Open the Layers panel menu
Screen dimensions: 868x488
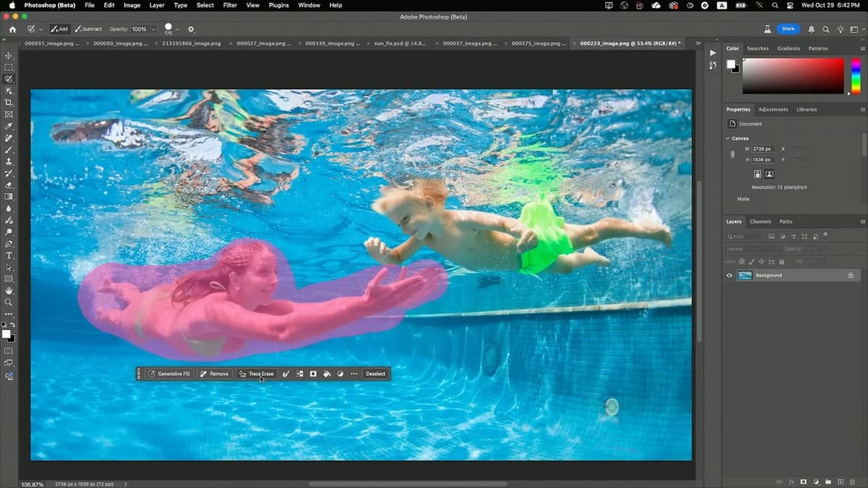[862, 221]
